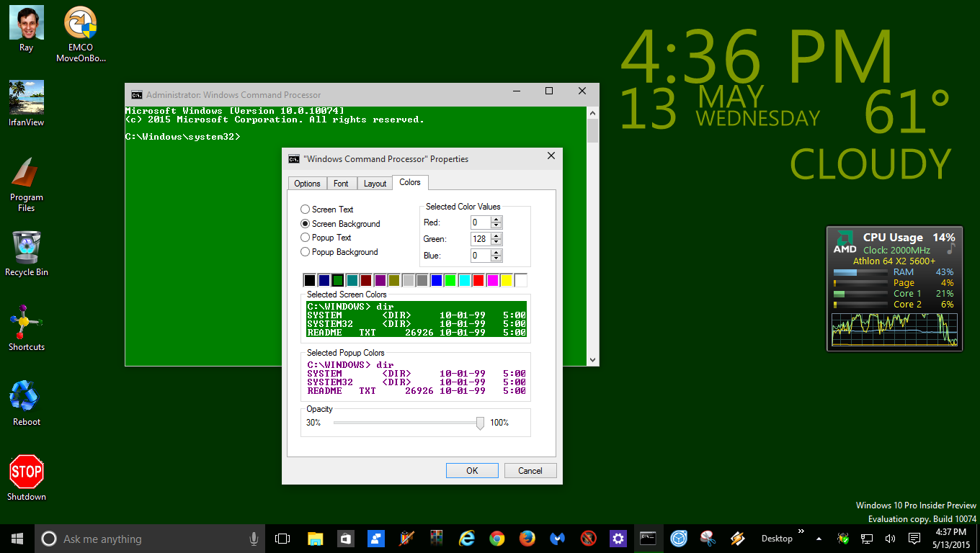Select the yellow color swatch
The width and height of the screenshot is (980, 553).
[x=506, y=280]
